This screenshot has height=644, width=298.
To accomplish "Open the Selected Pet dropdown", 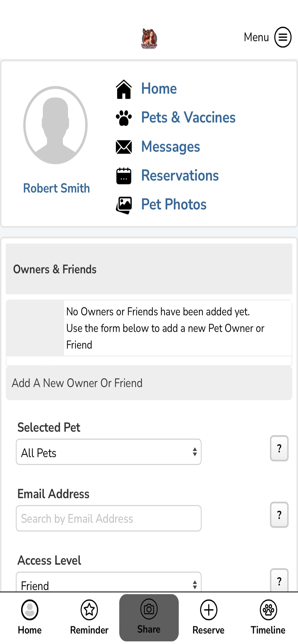I will pos(109,452).
